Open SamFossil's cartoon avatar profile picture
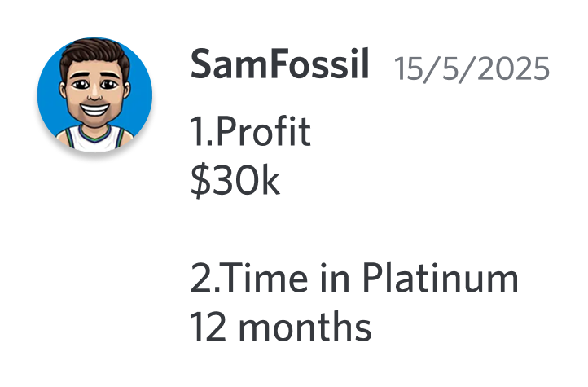This screenshot has height=387, width=588. tap(94, 95)
